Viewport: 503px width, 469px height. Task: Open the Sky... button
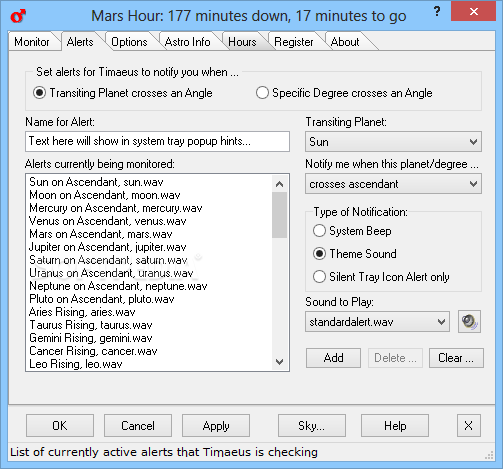point(312,426)
